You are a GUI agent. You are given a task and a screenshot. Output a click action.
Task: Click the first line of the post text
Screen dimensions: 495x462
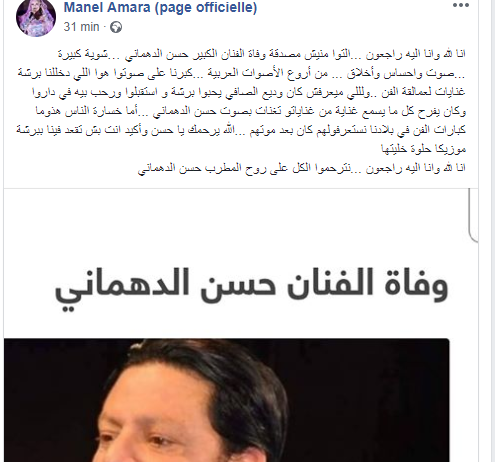262,54
